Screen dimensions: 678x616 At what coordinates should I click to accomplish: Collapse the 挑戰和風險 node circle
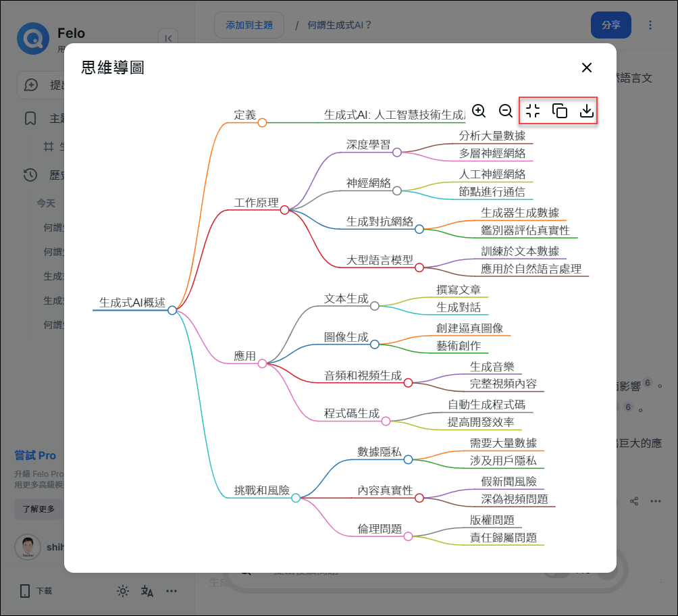(296, 498)
